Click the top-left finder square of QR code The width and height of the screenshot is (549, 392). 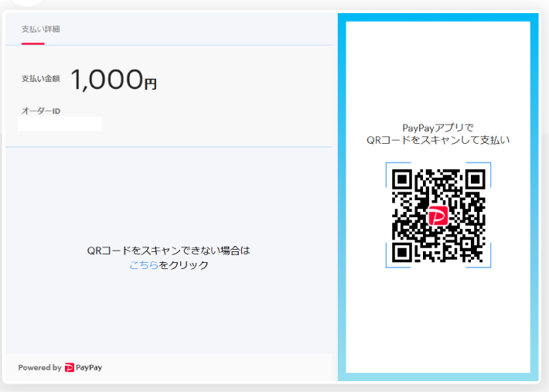click(401, 179)
